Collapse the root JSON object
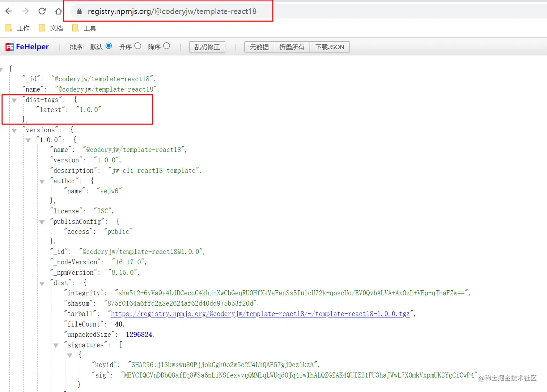547x392 pixels. [x=2, y=69]
